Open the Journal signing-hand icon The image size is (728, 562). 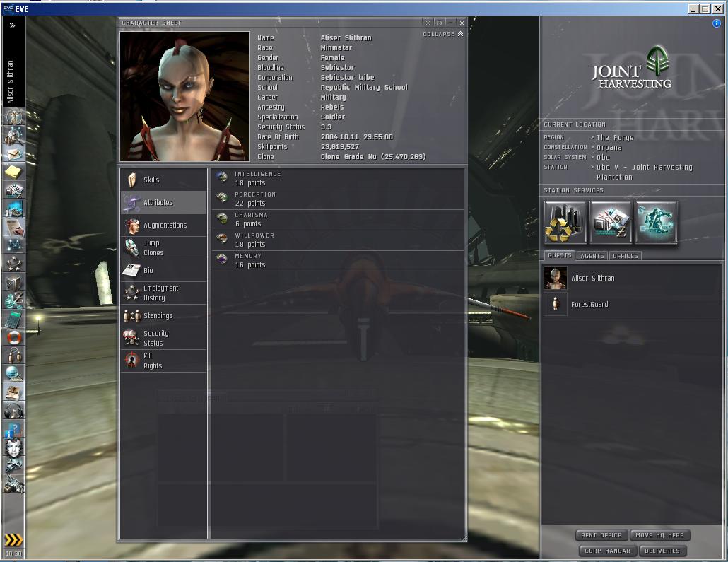point(14,227)
